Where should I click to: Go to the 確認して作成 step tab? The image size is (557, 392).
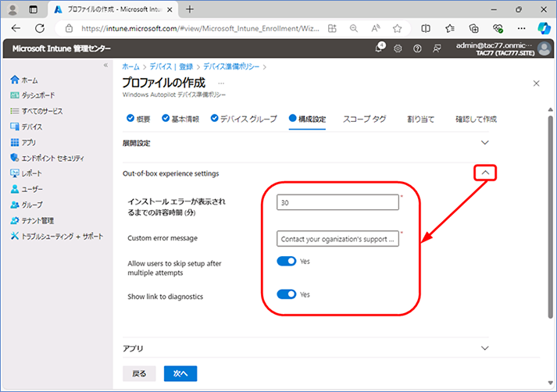(476, 119)
